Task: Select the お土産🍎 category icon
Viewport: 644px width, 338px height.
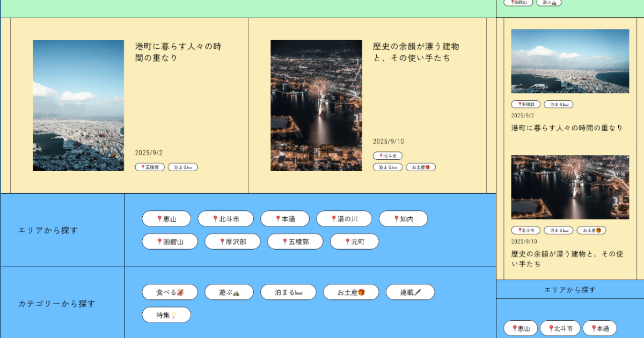Action: pos(351,292)
